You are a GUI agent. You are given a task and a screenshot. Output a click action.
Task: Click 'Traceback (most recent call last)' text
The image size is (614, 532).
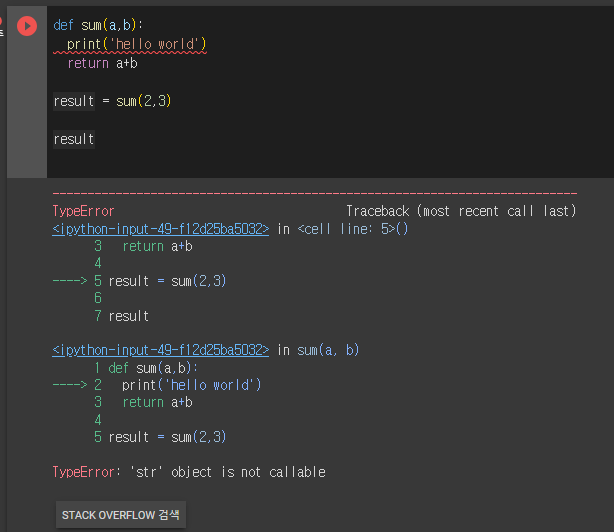tap(461, 211)
